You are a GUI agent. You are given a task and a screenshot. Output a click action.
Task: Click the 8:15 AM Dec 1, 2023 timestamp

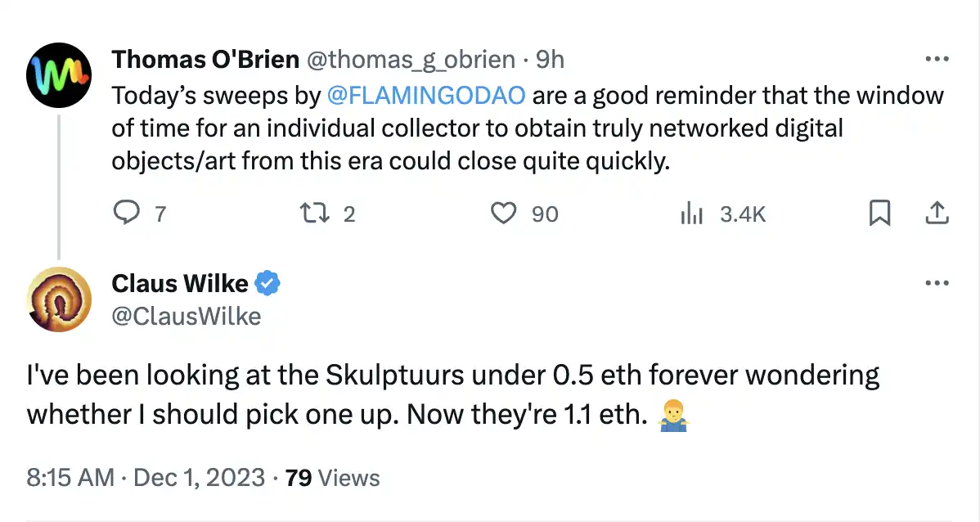coord(146,478)
